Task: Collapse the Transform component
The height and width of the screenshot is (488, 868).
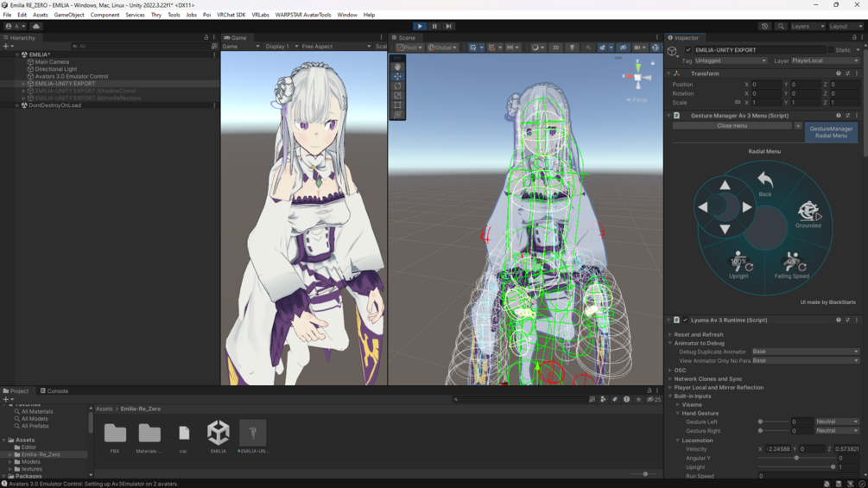Action: [x=669, y=73]
